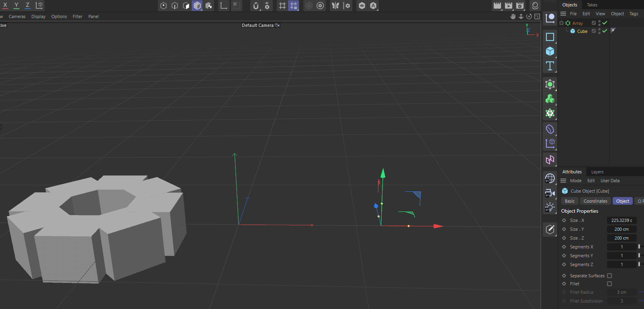
Task: Toggle Array layer square icon
Action: [x=594, y=23]
